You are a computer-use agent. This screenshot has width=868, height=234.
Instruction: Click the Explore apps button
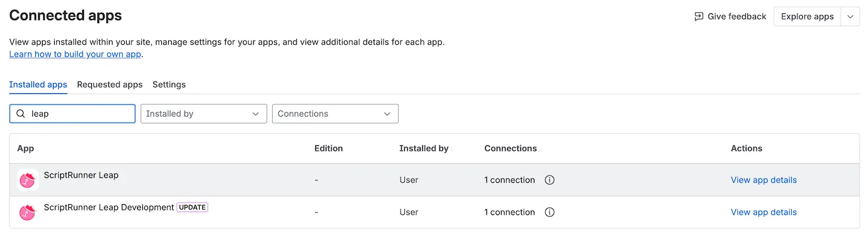coord(807,16)
